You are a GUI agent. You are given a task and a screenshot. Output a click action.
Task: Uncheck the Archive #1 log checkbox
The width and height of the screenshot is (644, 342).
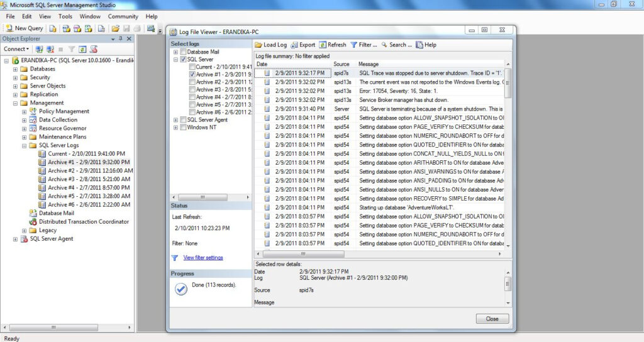pyautogui.click(x=192, y=74)
